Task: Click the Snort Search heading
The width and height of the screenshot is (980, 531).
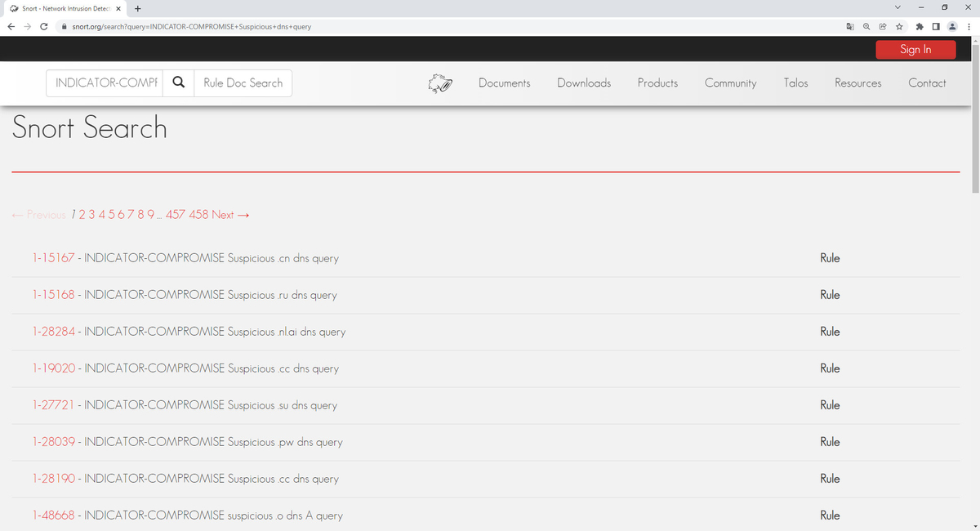Action: [x=90, y=128]
